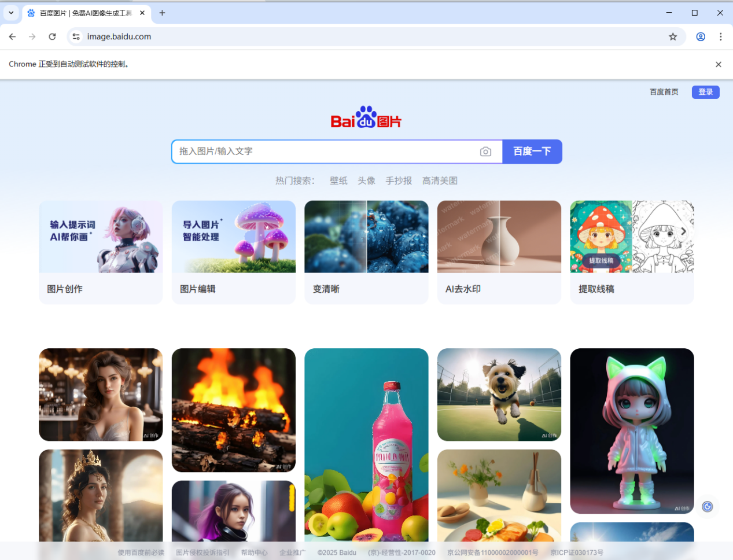Open the running dog image
Screen dimensions: 733x560
tap(499, 395)
